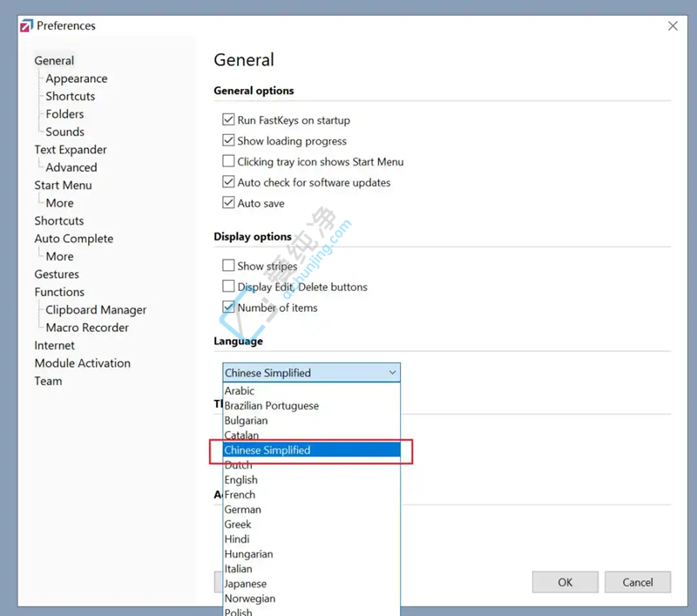Toggle Auto check for software updates
Viewport: 697px width, 616px height.
click(x=228, y=182)
